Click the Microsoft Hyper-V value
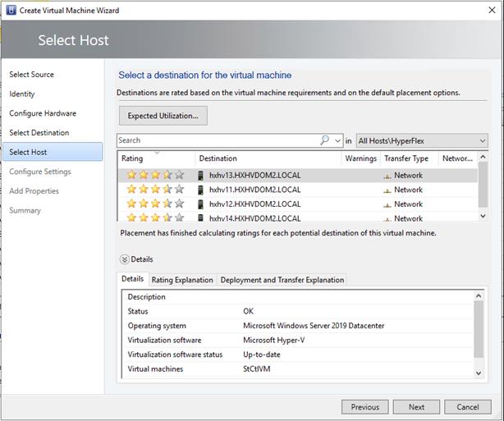Screen dimensions: 504x421 pos(274,340)
